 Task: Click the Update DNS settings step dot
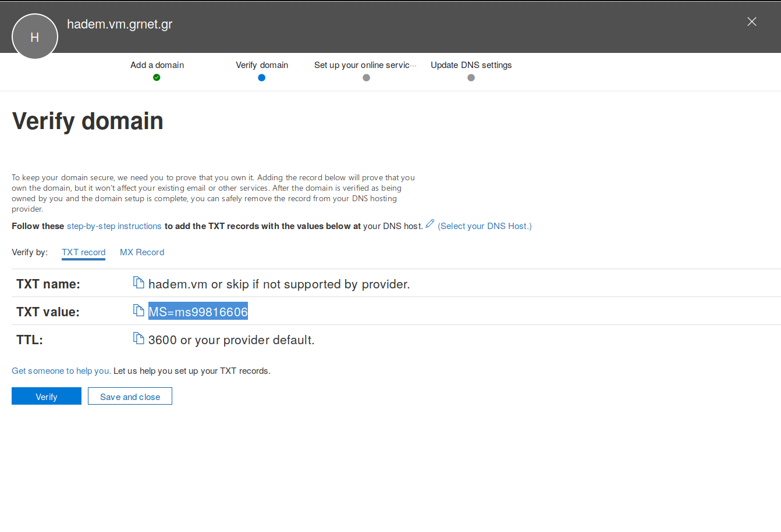[x=471, y=77]
